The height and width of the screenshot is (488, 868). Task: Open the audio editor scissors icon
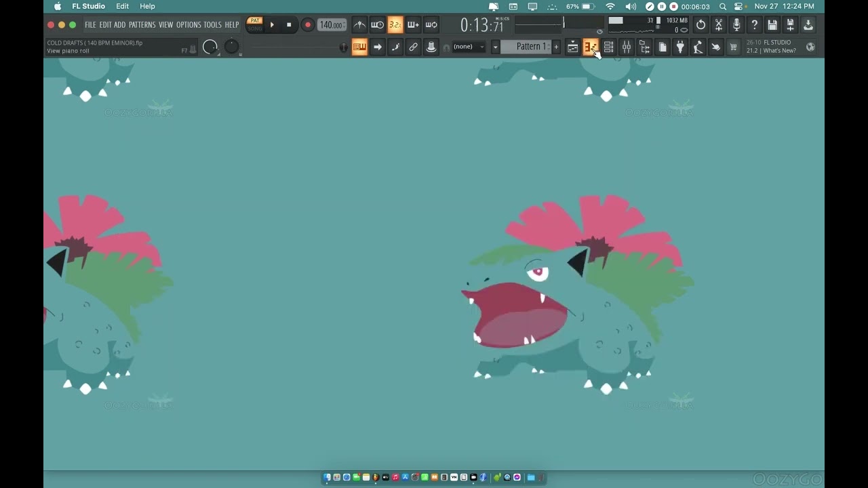click(719, 25)
